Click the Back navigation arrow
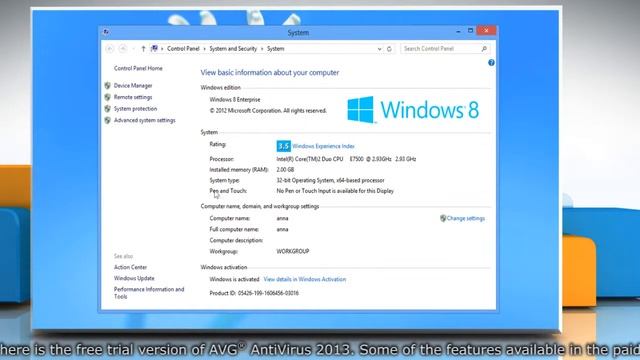Viewport: 640px width, 360px height. pyautogui.click(x=109, y=49)
